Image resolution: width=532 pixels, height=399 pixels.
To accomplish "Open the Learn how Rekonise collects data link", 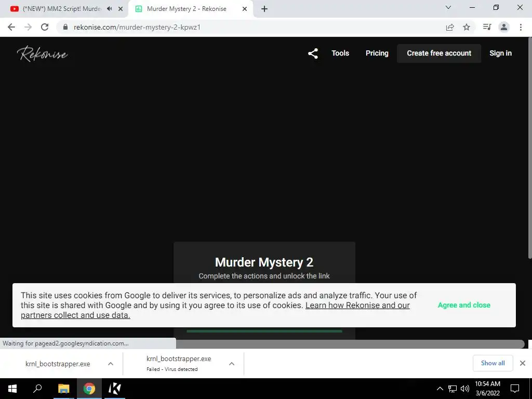I will 357,305.
